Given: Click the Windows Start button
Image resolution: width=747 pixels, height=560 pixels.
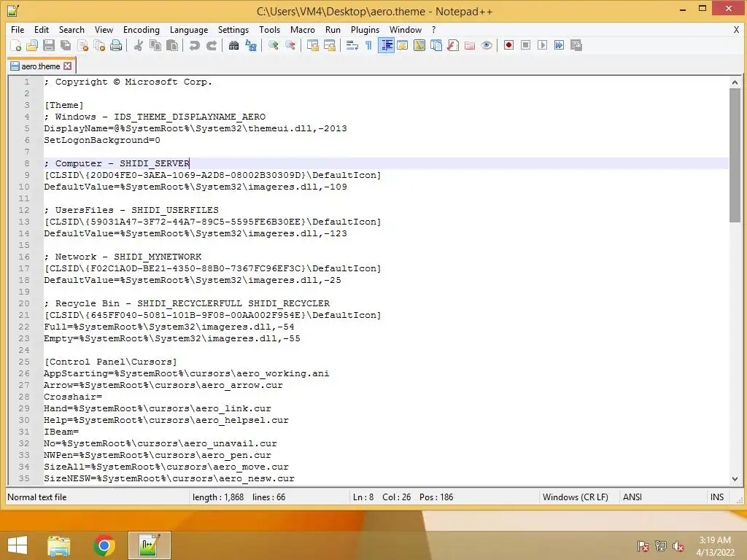Looking at the screenshot, I should point(18,545).
